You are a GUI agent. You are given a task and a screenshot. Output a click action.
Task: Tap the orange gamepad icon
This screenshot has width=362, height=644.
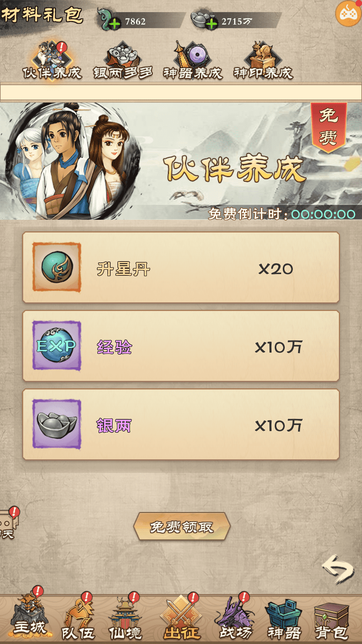click(x=348, y=13)
